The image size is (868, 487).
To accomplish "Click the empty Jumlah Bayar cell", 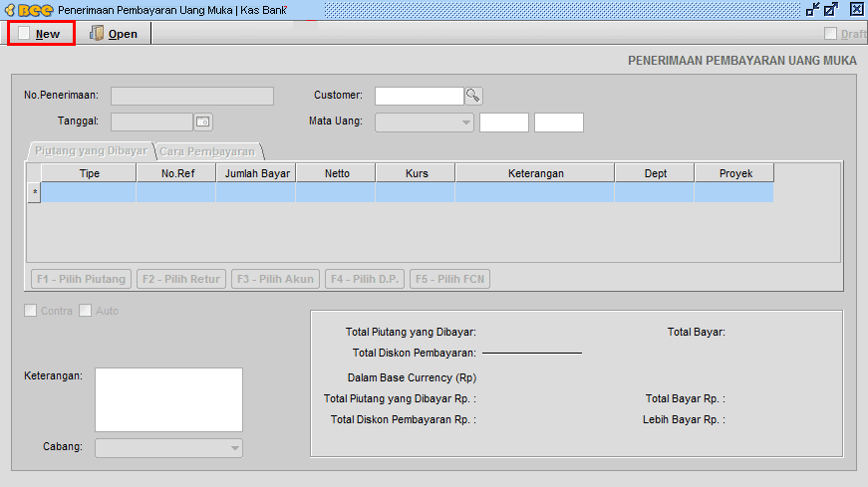I will 256,192.
